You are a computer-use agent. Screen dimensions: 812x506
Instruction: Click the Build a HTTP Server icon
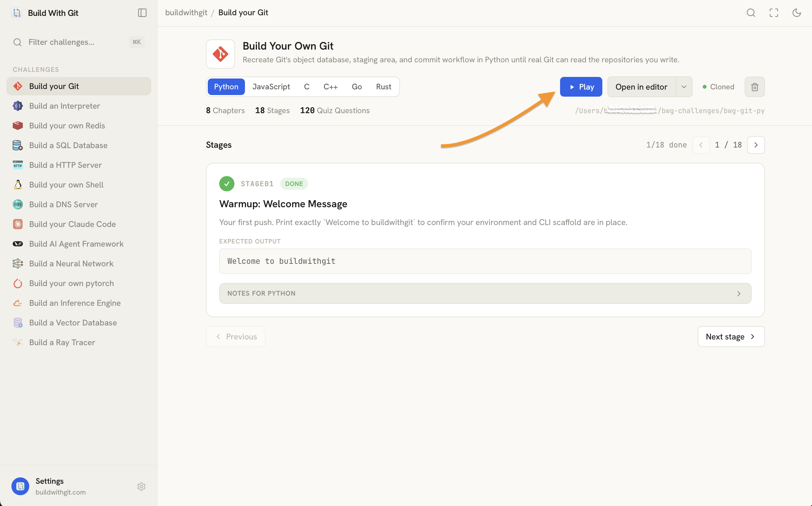point(18,165)
